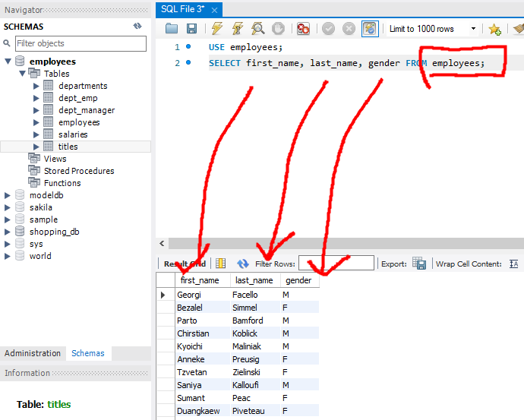Expand the titles table
The height and width of the screenshot is (420, 524).
click(x=36, y=147)
